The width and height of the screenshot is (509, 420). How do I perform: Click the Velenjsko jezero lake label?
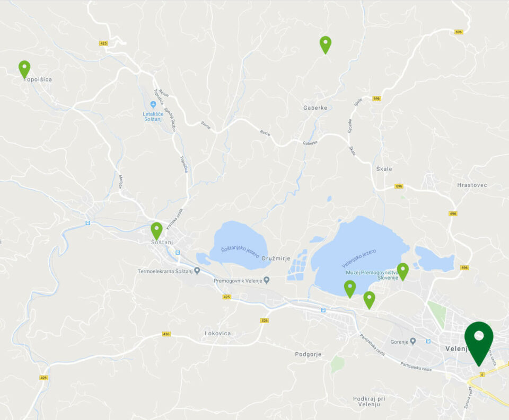tap(359, 258)
